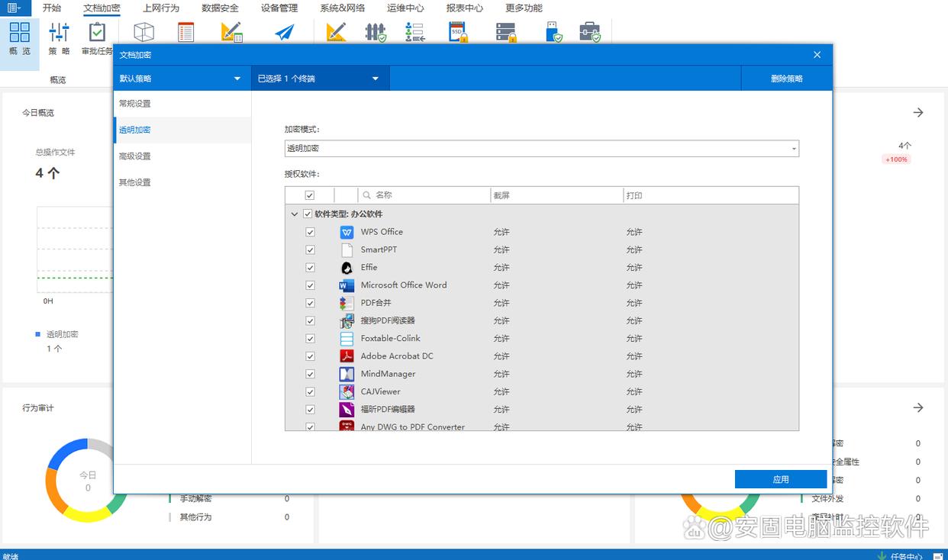This screenshot has width=948, height=560.
Task: Uncheck the WPS Office checkbox
Action: tap(310, 232)
